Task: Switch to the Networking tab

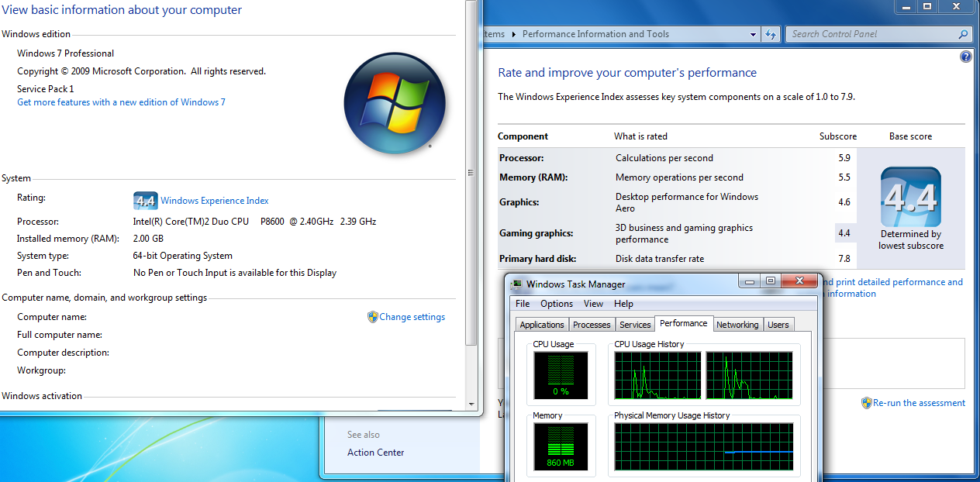Action: pos(737,325)
